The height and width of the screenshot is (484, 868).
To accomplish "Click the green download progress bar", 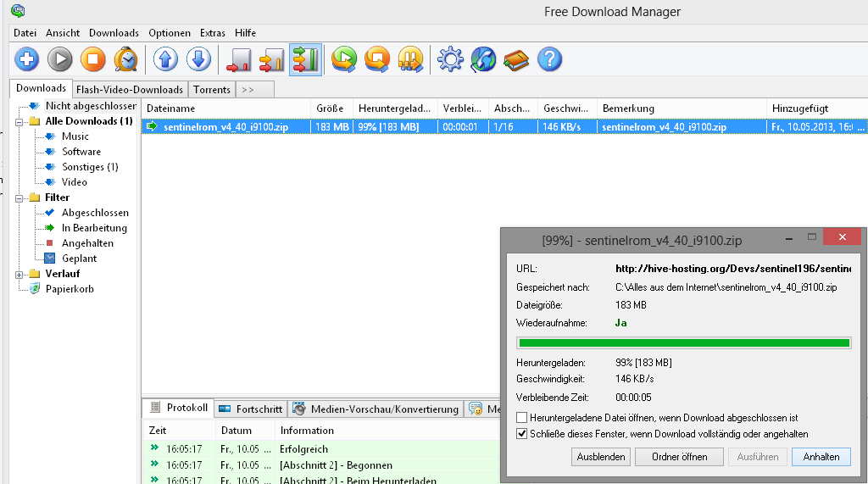I will click(684, 342).
